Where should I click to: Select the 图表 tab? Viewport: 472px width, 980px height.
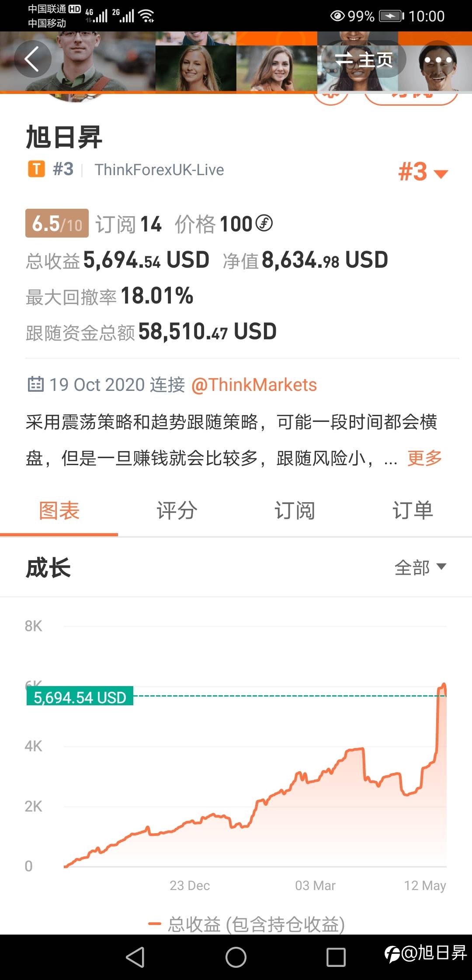tap(59, 510)
